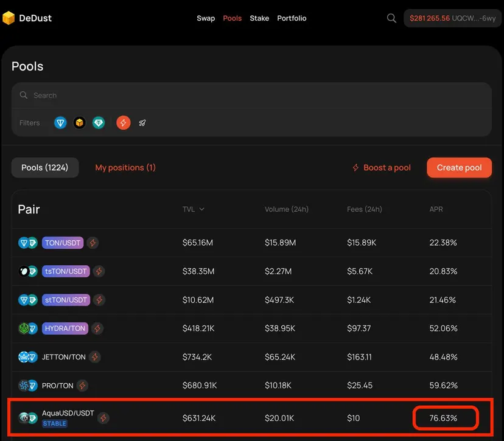Click TON/USDT token pair icons
The height and width of the screenshot is (441, 504).
click(28, 243)
